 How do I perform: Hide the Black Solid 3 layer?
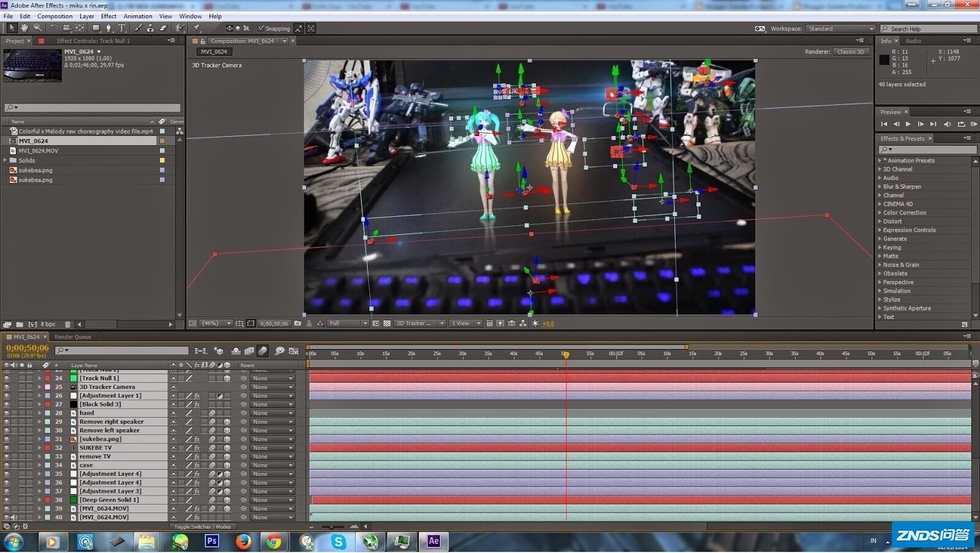point(7,404)
